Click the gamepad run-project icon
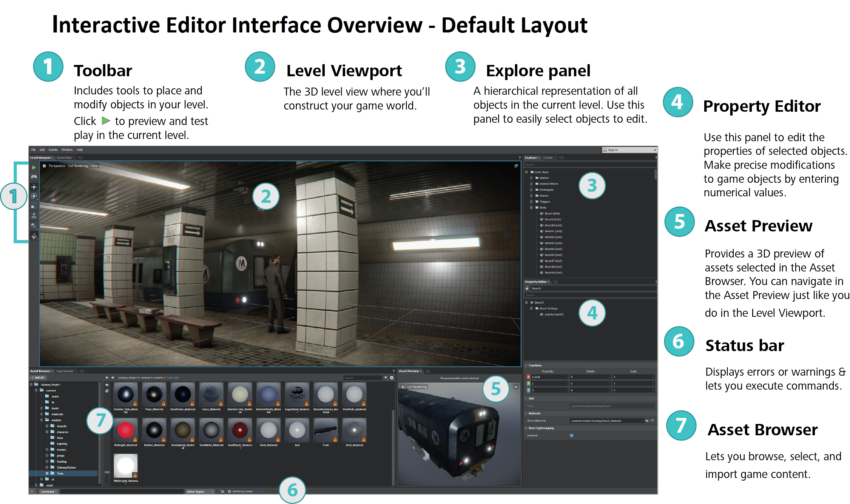Image resolution: width=850 pixels, height=504 pixels. coord(34,177)
